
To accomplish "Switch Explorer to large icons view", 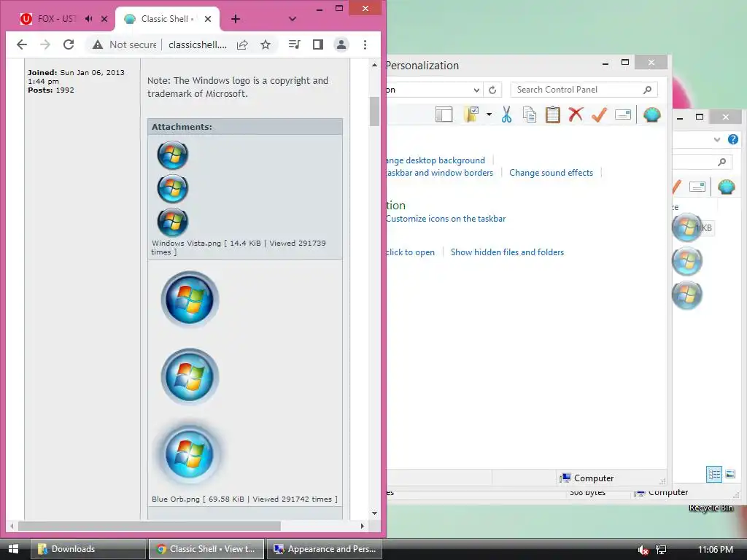I will [x=730, y=474].
